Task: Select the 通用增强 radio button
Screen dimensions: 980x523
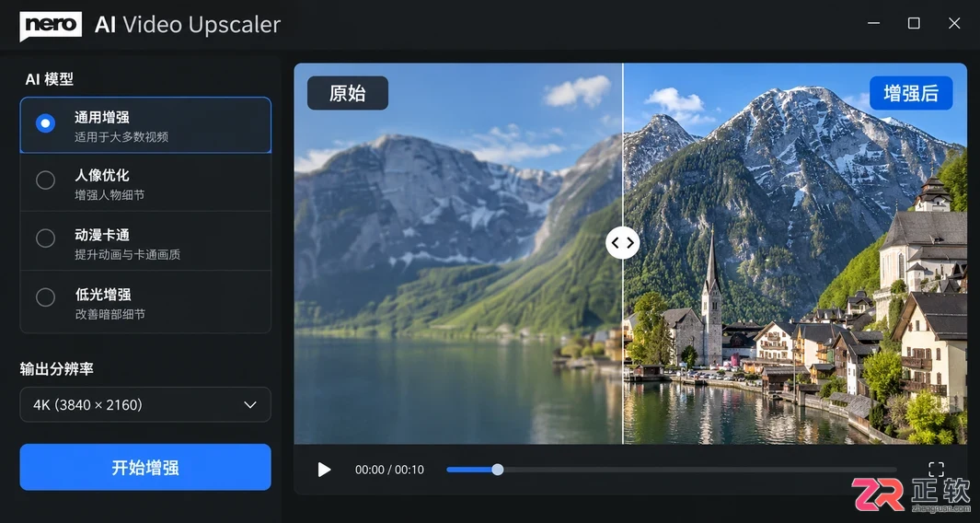Action: click(x=45, y=124)
